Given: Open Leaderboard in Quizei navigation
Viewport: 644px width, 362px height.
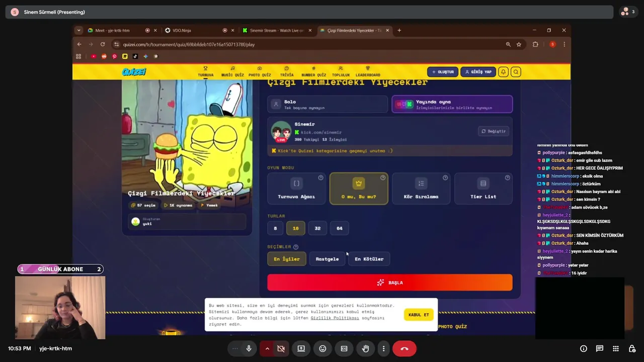Looking at the screenshot, I should coord(368,72).
